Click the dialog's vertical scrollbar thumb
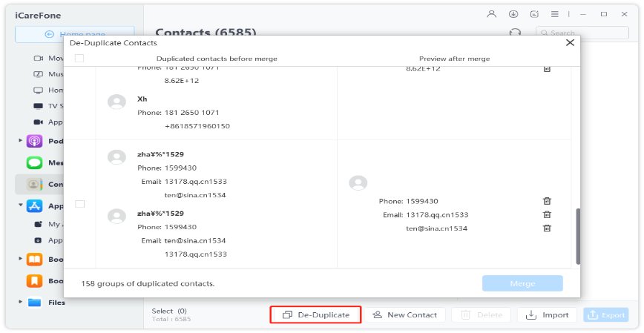This screenshot has height=333, width=644. pos(578,236)
